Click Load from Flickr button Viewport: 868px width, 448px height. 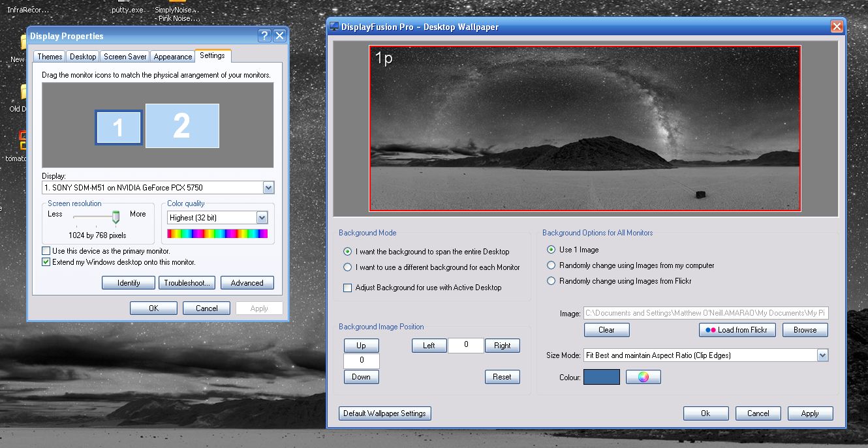(x=737, y=330)
